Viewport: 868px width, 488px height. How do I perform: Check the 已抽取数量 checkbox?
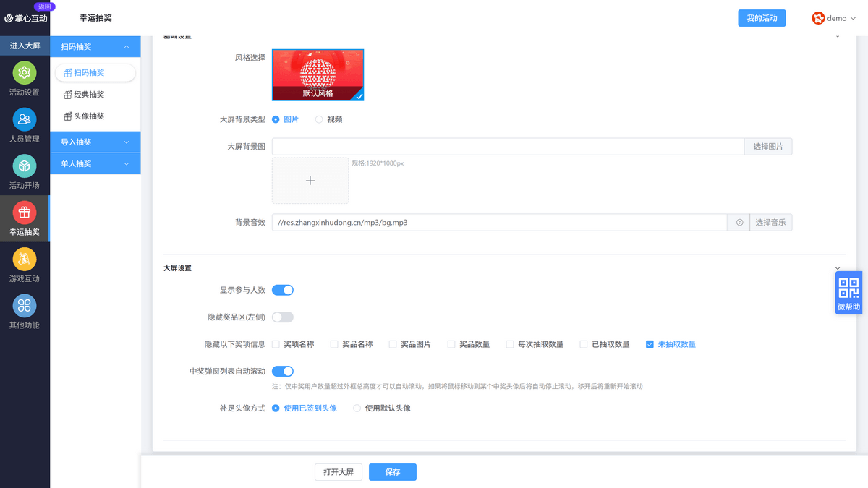coord(584,344)
